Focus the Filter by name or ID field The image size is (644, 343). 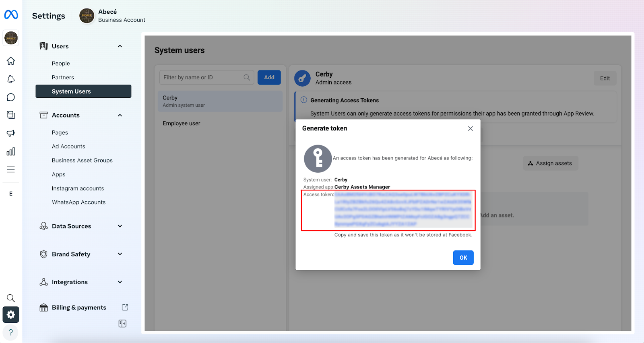click(207, 77)
